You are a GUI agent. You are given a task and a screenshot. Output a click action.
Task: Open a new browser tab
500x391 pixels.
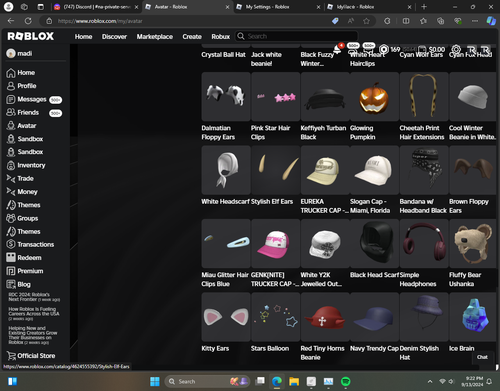point(424,7)
